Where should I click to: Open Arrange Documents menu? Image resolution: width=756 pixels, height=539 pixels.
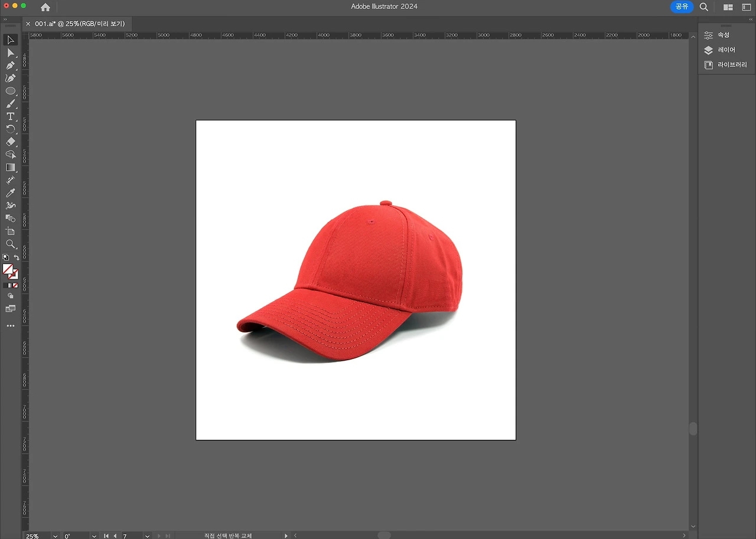pos(728,7)
